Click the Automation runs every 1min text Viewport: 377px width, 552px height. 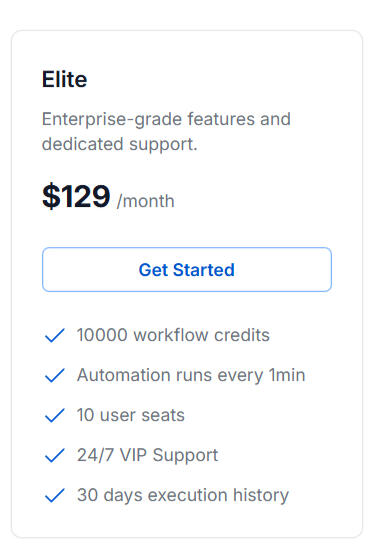click(x=191, y=375)
